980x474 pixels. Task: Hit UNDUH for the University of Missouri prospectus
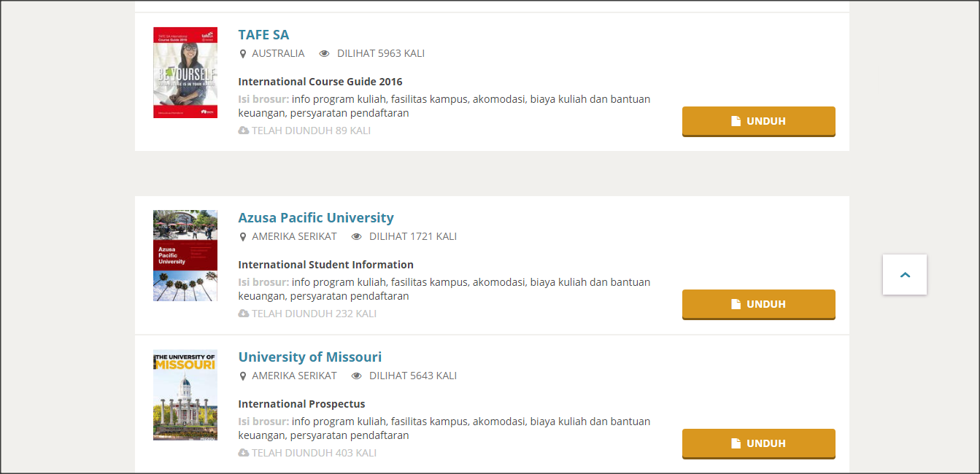(x=758, y=443)
